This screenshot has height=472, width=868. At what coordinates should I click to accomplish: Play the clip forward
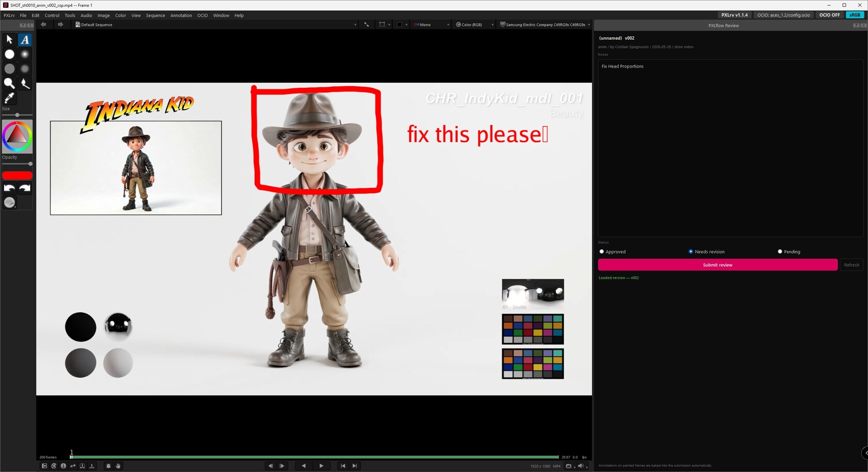321,466
